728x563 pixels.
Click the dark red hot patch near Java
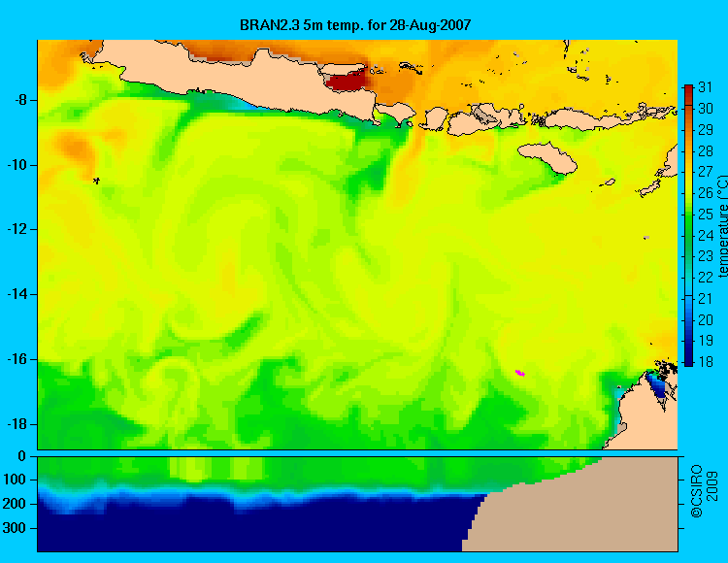[x=346, y=81]
